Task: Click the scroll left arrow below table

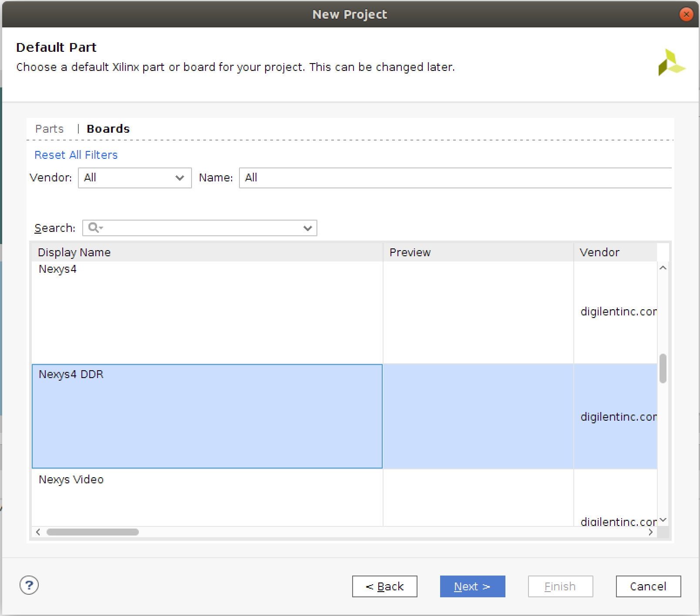Action: point(38,532)
